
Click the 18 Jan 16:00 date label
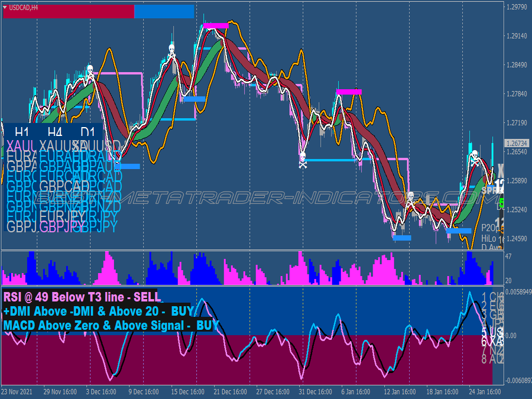click(x=442, y=392)
